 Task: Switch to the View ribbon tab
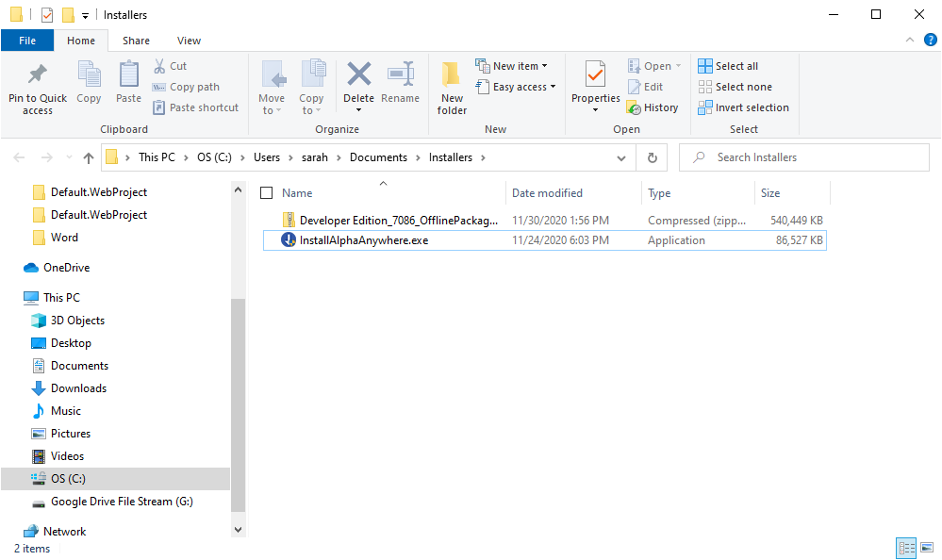[x=189, y=41]
